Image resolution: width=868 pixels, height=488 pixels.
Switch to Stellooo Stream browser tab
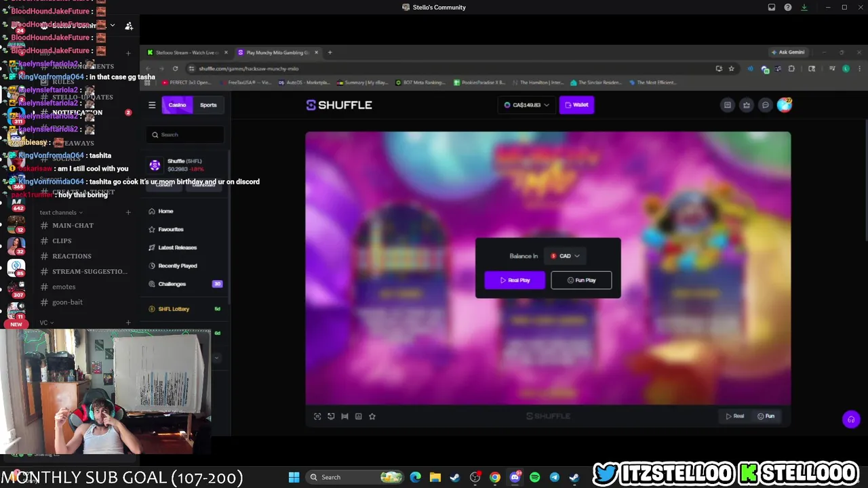pyautogui.click(x=187, y=52)
